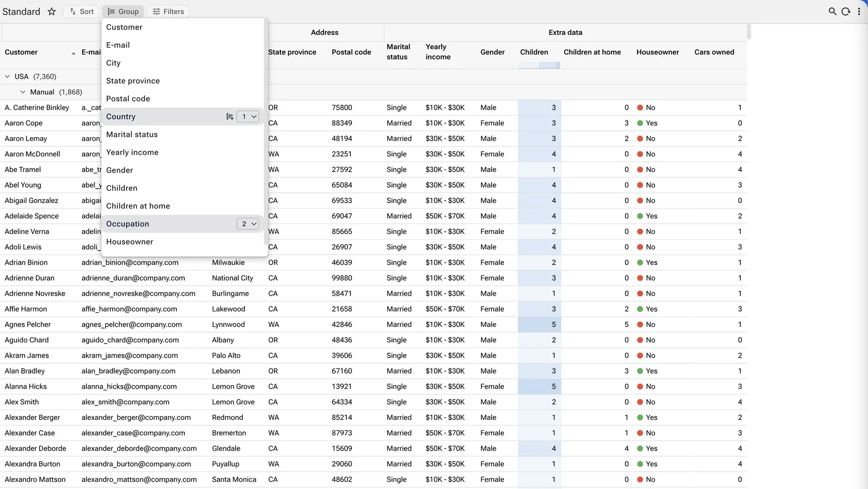
Task: Select Houseowner in the group list
Action: click(183, 242)
